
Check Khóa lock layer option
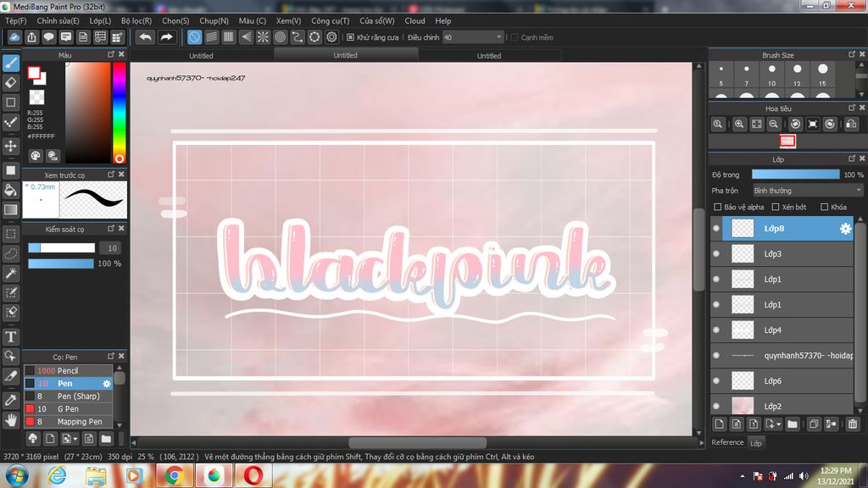[824, 207]
